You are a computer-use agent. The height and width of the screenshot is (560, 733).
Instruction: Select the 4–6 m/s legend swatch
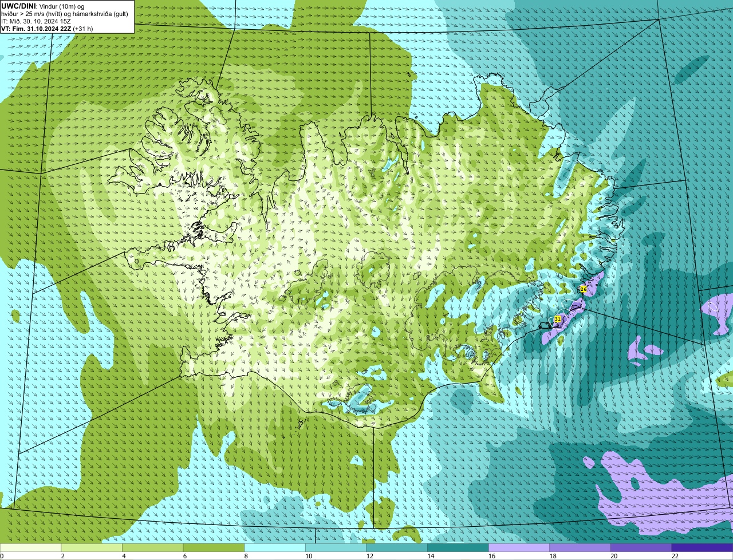pos(152,547)
